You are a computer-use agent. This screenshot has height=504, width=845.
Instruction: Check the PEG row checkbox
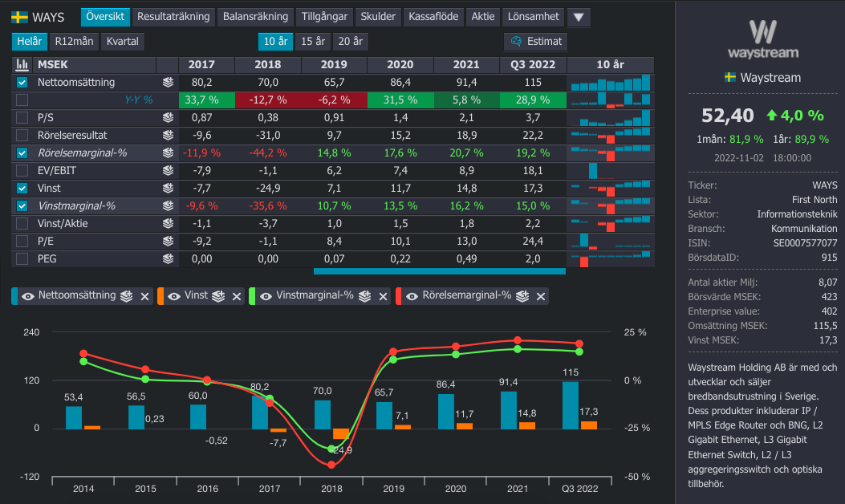22,258
